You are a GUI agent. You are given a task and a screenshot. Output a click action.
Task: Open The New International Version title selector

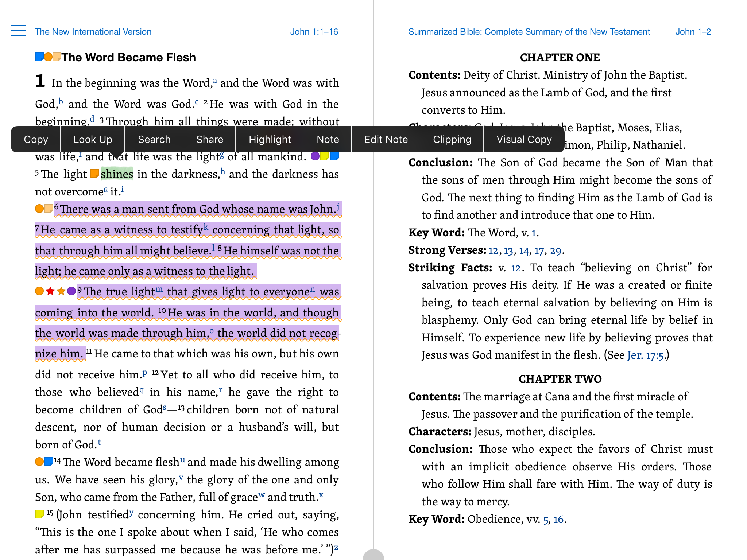[93, 32]
